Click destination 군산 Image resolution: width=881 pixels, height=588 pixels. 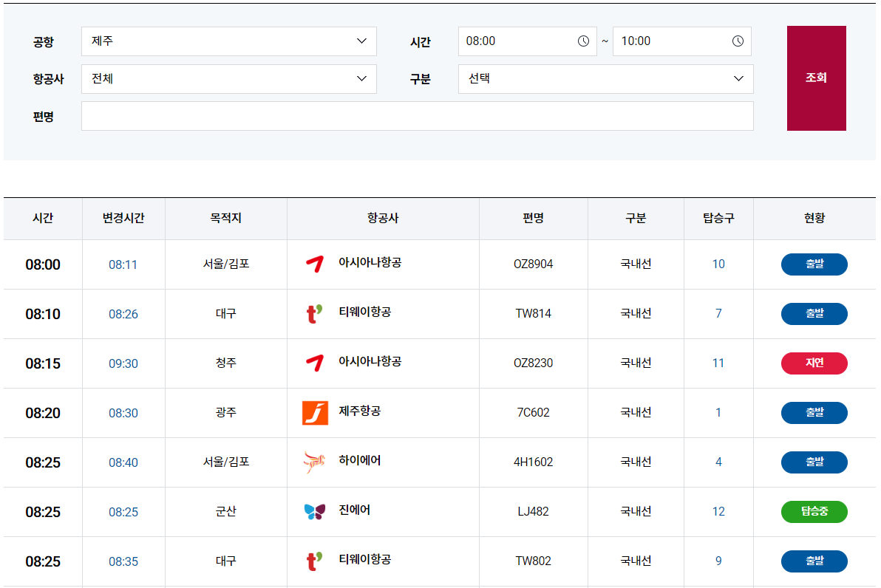[226, 512]
